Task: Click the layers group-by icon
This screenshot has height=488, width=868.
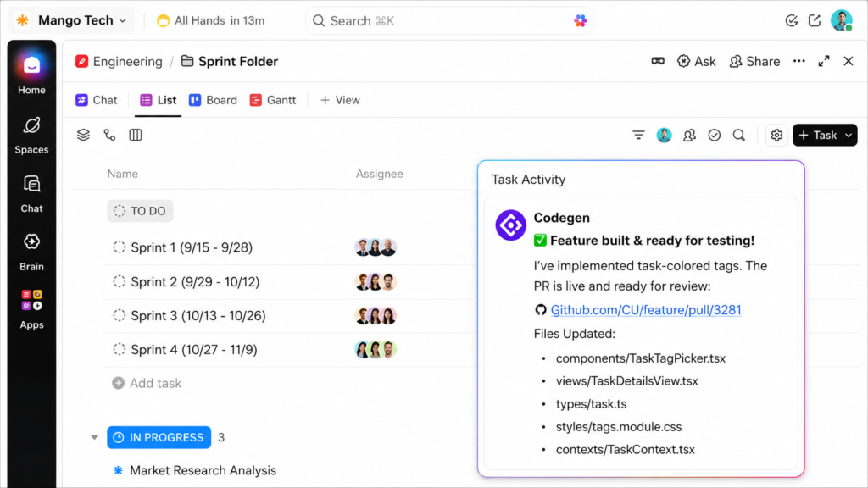Action: [83, 135]
